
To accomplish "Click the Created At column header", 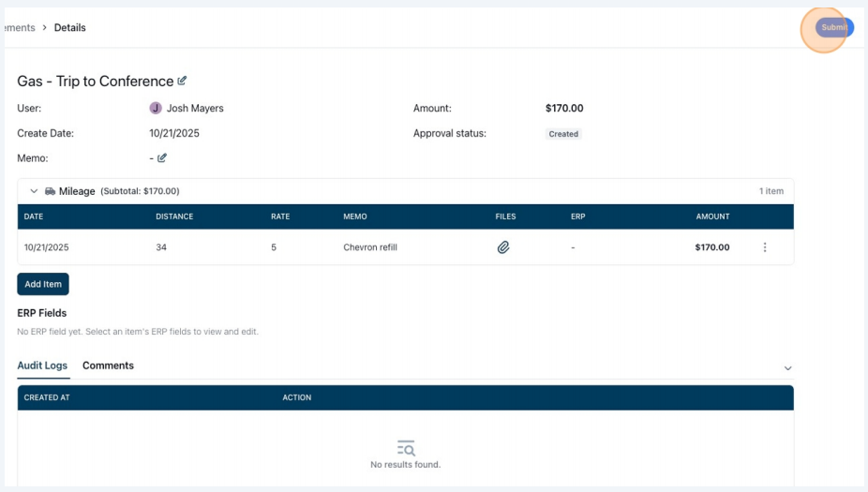I will [x=47, y=397].
